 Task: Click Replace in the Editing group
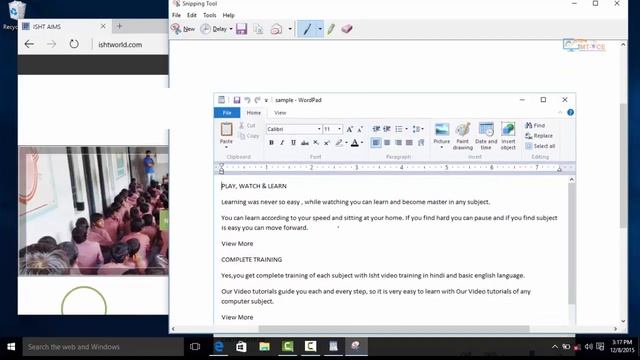pos(539,136)
